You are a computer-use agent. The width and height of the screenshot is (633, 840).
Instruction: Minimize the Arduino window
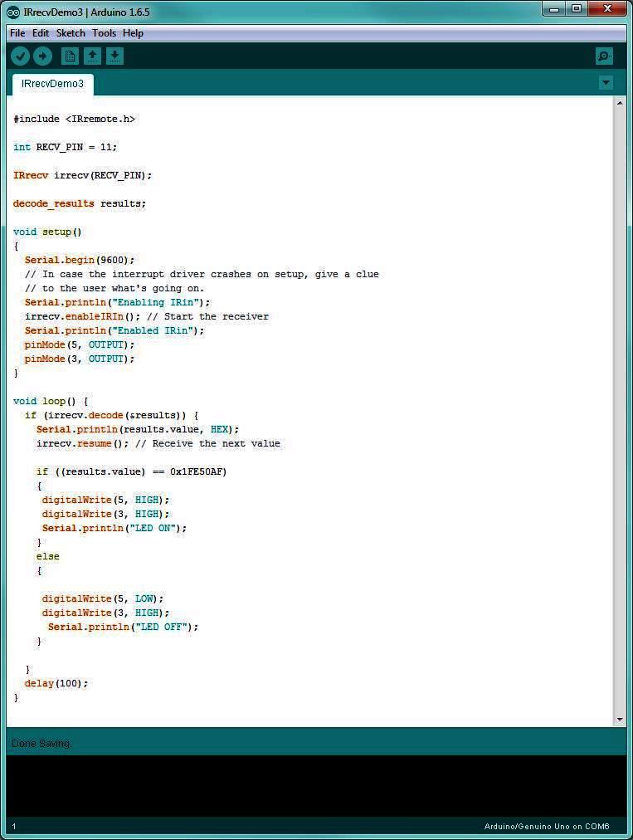click(x=554, y=8)
